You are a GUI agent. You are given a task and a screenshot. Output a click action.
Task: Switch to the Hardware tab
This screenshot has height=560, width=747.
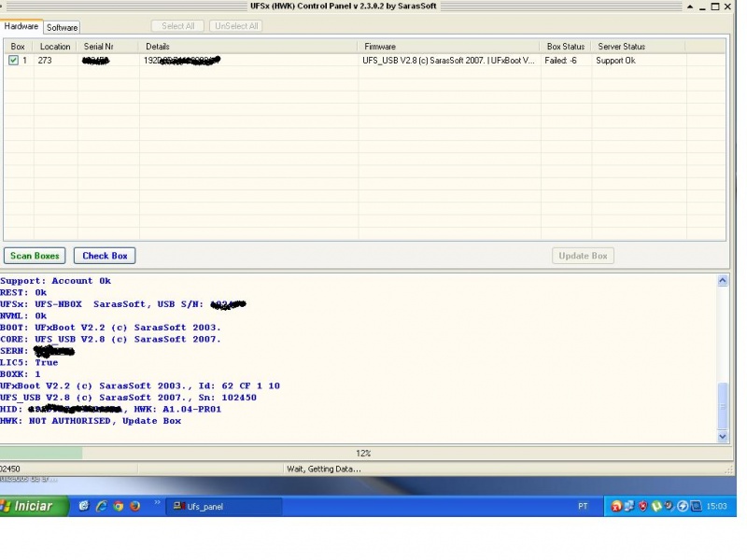(x=21, y=27)
